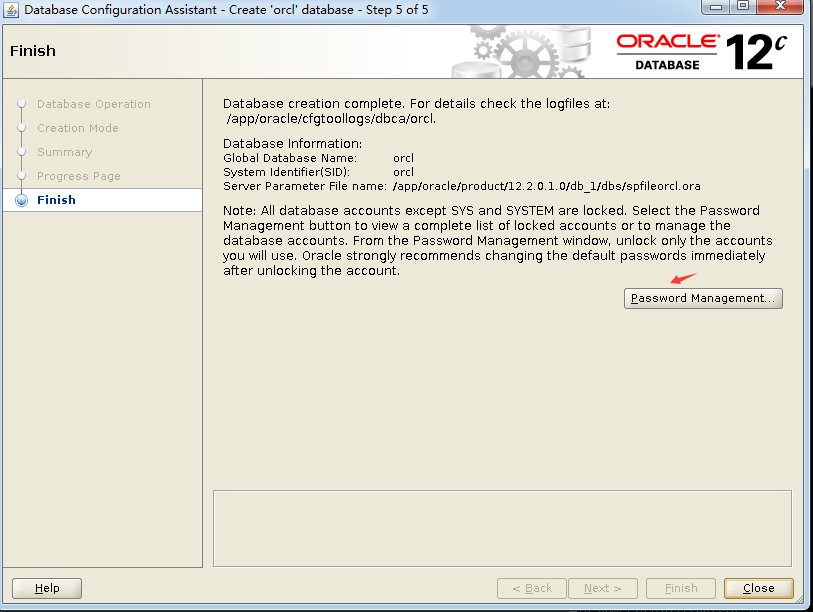Viewport: 813px width, 612px height.
Task: Click the spfileorcl.ora parameter file path
Action: click(546, 186)
